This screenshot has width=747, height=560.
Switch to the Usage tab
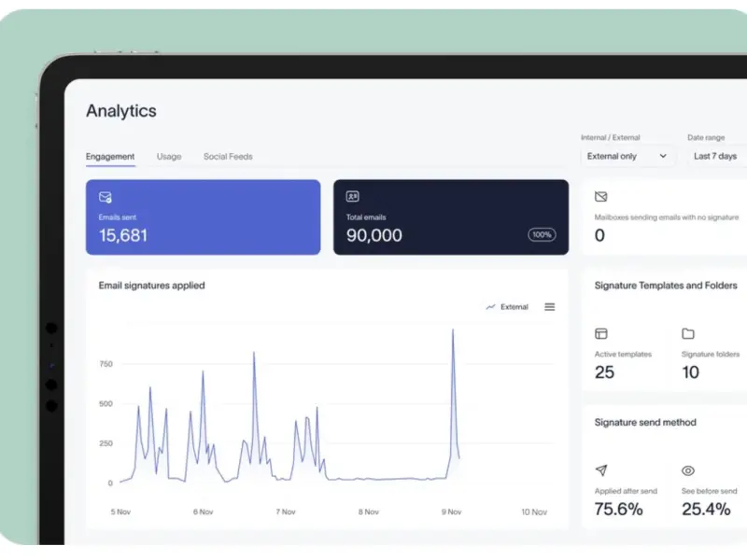coord(169,157)
